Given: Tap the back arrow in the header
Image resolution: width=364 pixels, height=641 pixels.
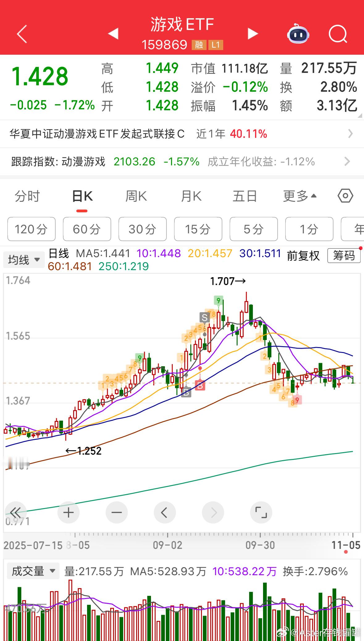Looking at the screenshot, I should pos(22,34).
